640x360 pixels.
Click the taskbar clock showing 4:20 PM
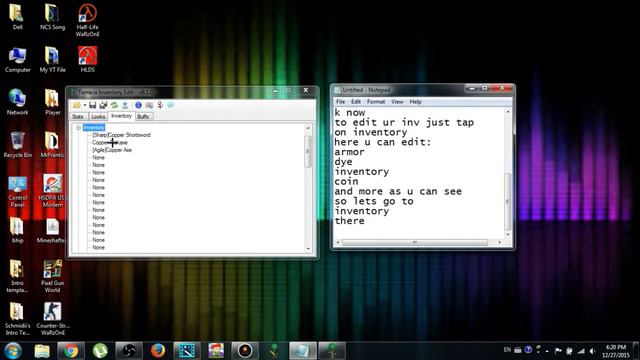[x=616, y=351]
